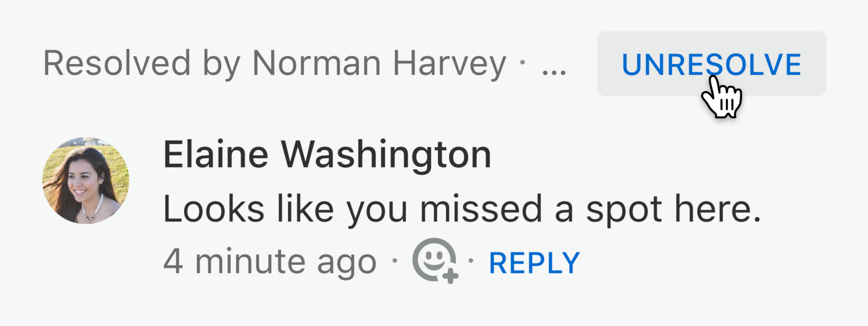Click the blue REPLY text
Image resolution: width=868 pixels, height=326 pixels.
534,263
